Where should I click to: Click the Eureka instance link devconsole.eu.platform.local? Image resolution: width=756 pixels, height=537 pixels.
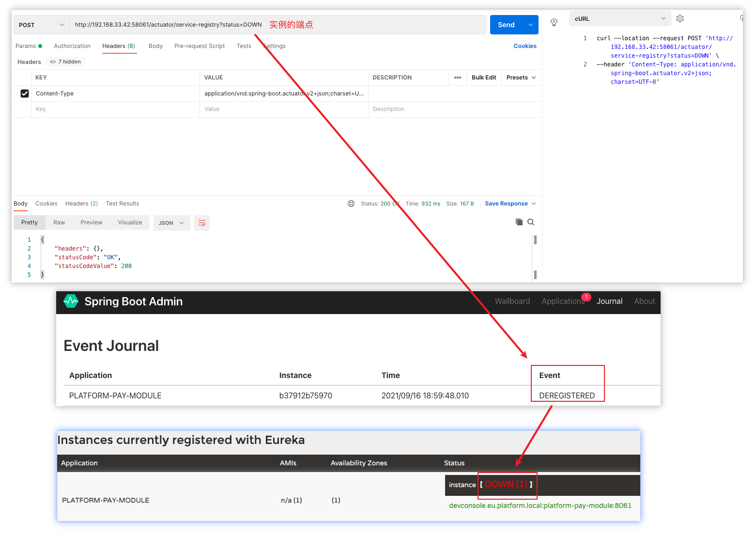point(540,505)
